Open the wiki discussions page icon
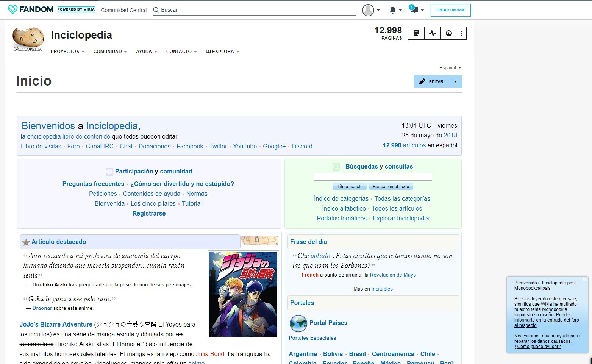Image resolution: width=592 pixels, height=364 pixels. pyautogui.click(x=416, y=33)
